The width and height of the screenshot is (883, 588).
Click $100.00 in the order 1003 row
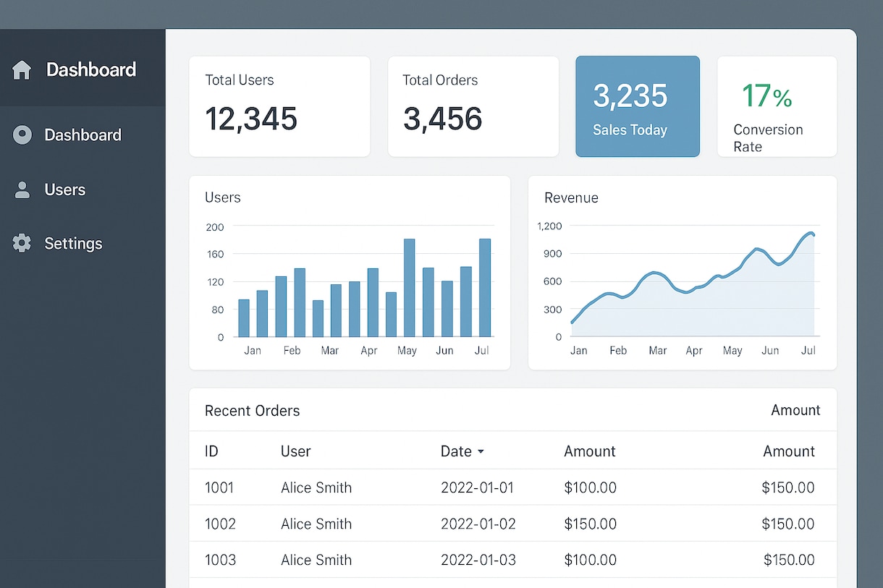[x=590, y=560]
